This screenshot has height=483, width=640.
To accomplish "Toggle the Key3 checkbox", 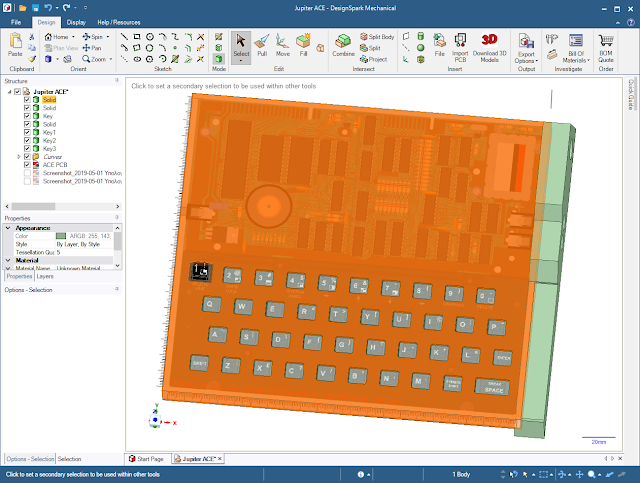I will point(27,149).
